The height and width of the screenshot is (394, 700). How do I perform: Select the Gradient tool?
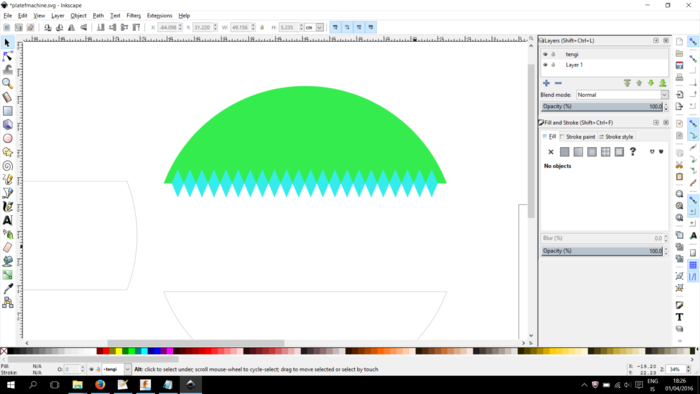click(x=7, y=275)
